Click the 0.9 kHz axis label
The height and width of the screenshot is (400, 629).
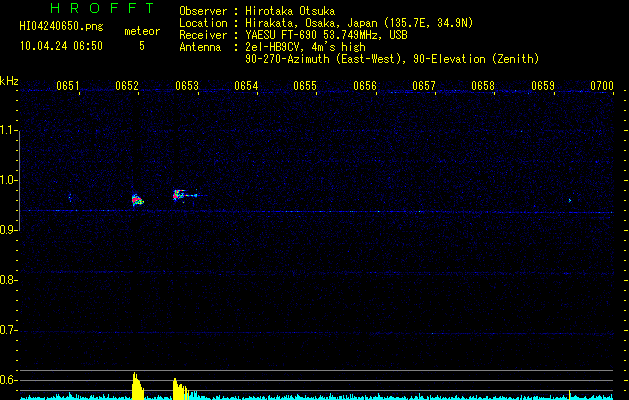[9, 230]
